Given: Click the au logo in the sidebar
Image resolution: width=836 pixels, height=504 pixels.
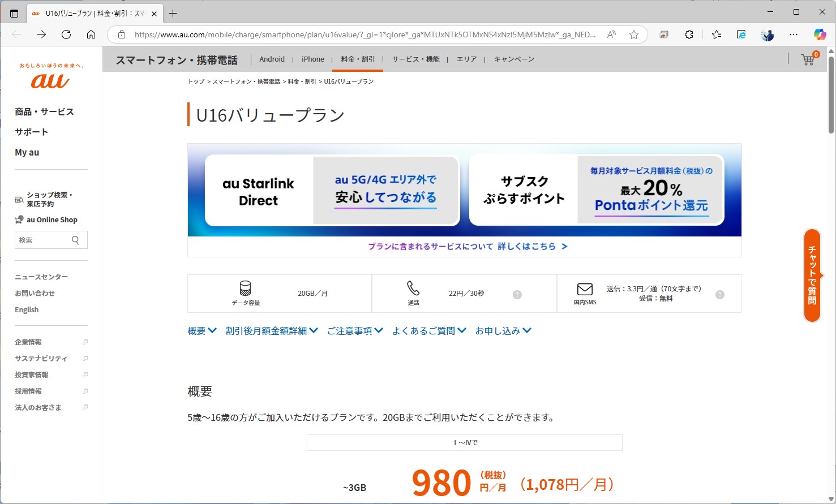Looking at the screenshot, I should [50, 79].
